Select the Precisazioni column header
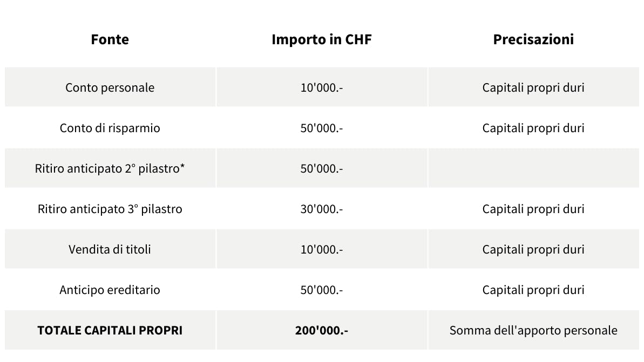 pyautogui.click(x=533, y=39)
